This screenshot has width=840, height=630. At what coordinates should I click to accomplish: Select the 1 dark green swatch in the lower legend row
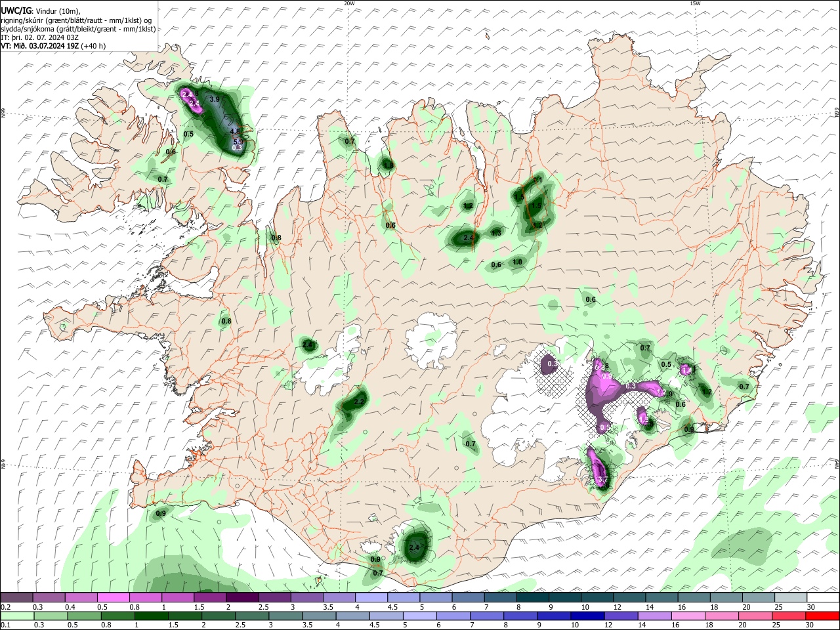pos(152,616)
